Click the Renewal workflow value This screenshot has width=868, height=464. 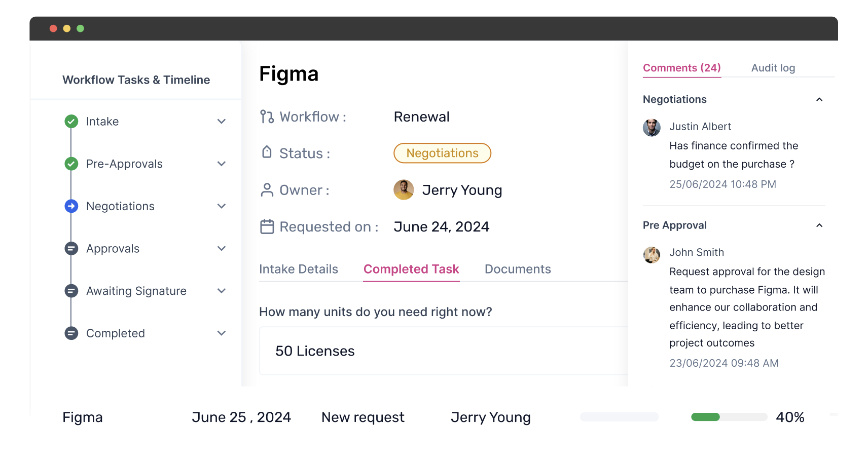click(x=422, y=117)
